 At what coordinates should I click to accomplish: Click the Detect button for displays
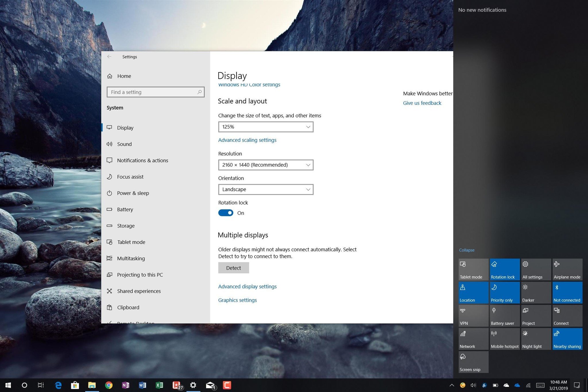tap(233, 267)
